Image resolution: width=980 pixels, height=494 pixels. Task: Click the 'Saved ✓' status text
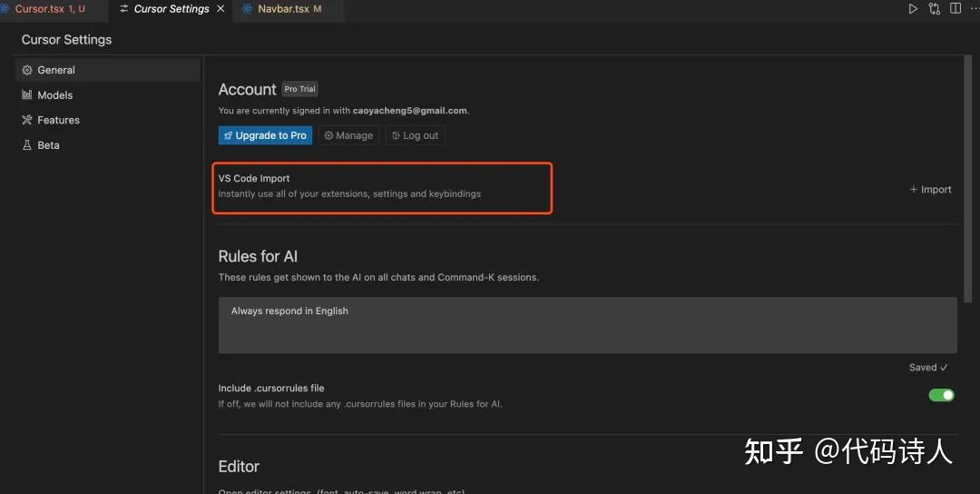tap(928, 368)
